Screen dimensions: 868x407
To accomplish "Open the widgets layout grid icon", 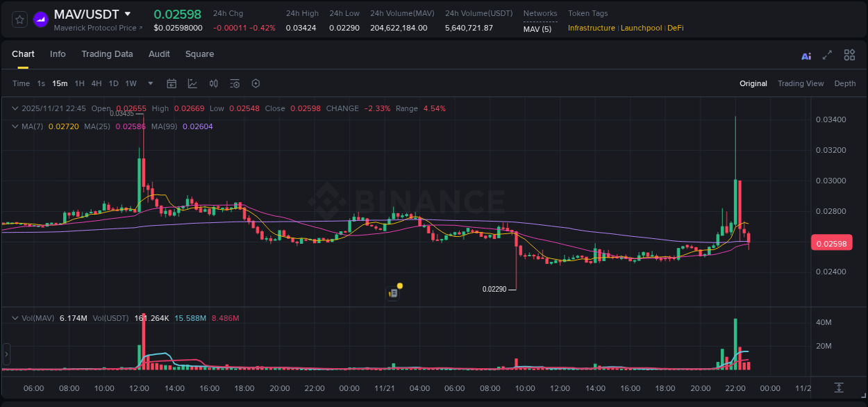I will click(x=849, y=55).
